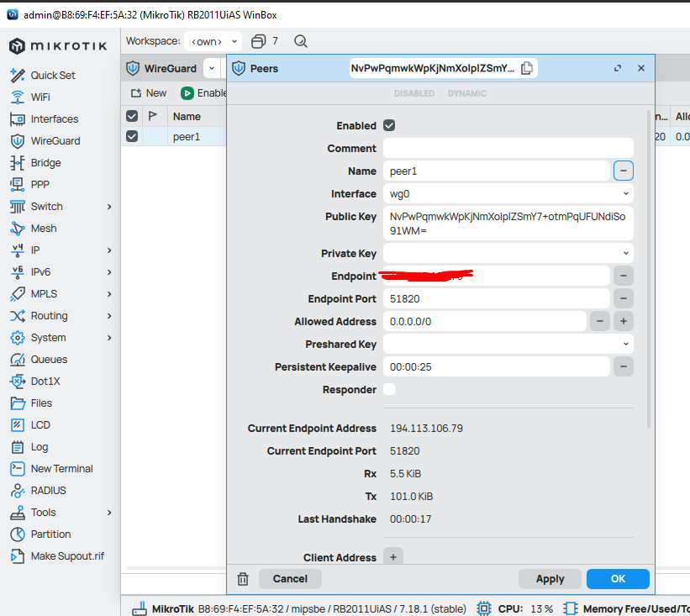The height and width of the screenshot is (616, 690).
Task: Click the Endpoint Port field 51820
Action: [497, 299]
